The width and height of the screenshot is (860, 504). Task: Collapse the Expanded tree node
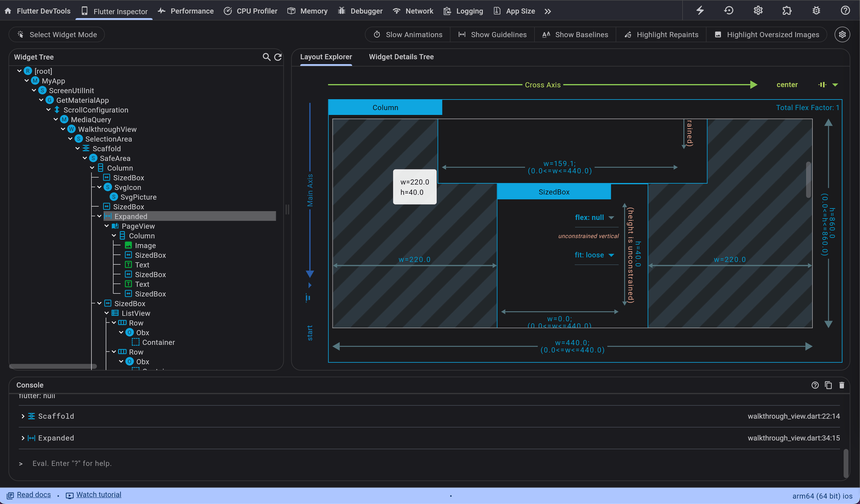point(99,216)
